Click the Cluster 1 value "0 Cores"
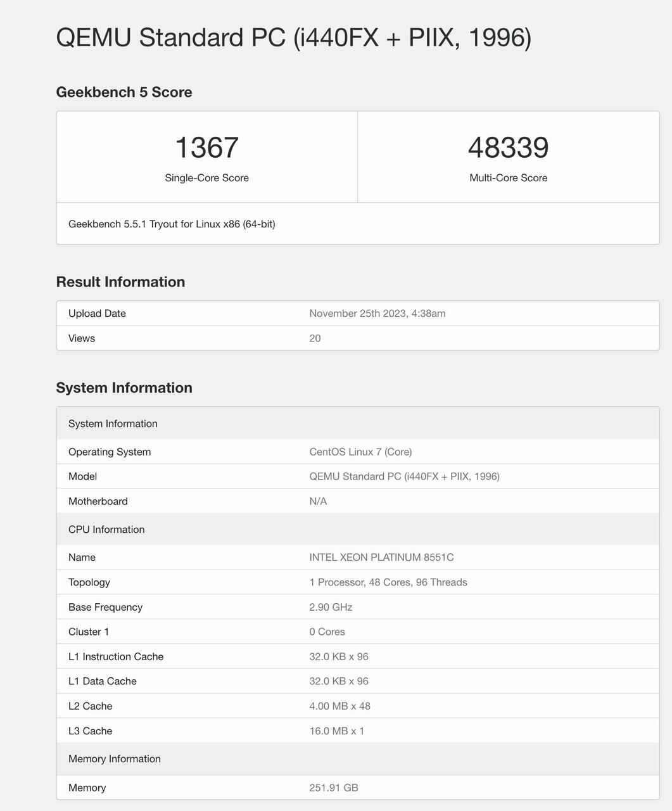The width and height of the screenshot is (672, 811). tap(327, 632)
